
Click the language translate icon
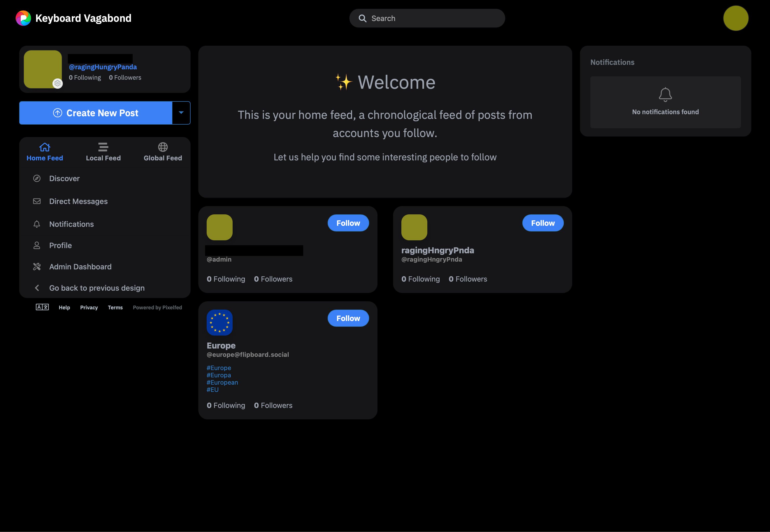42,307
